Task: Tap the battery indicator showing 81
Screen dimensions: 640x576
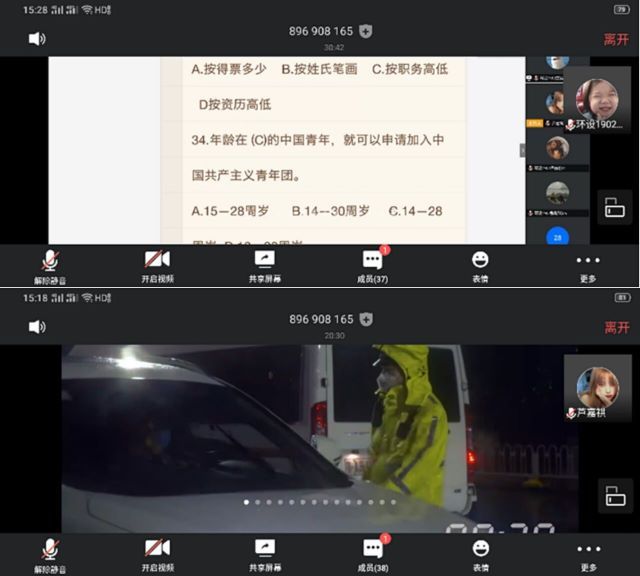Action: click(622, 298)
